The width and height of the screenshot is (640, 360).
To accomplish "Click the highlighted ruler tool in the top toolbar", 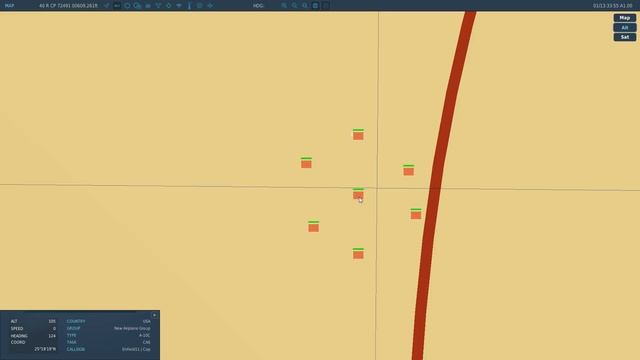I will 117,6.
